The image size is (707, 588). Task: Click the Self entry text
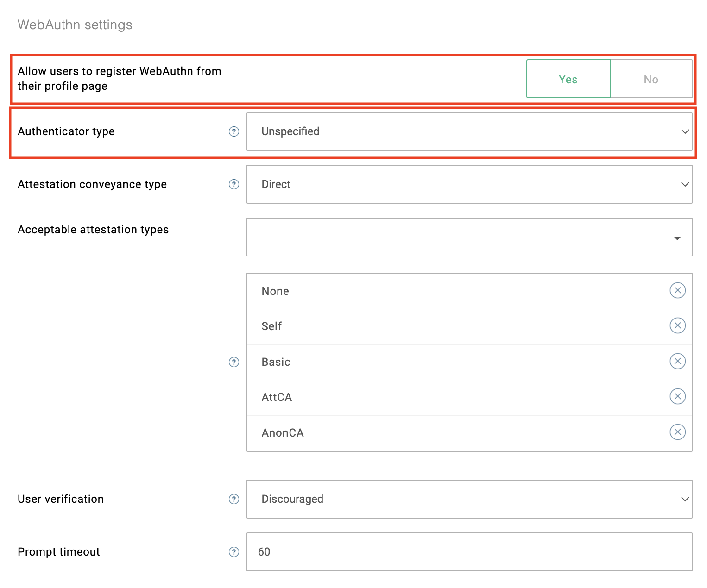click(x=271, y=326)
